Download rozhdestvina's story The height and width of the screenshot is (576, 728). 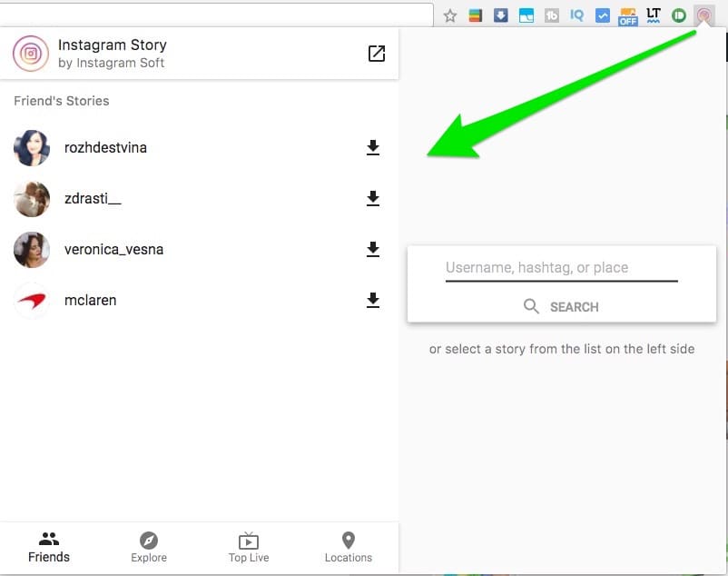pyautogui.click(x=373, y=147)
